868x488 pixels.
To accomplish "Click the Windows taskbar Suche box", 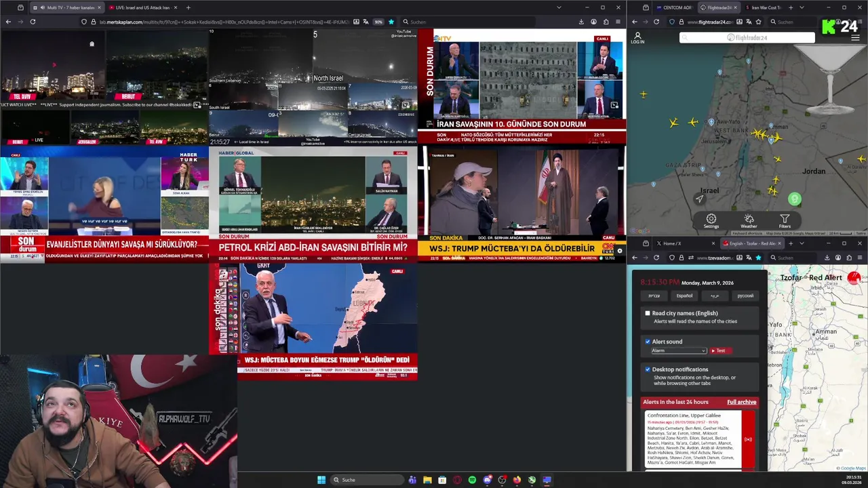I will tap(366, 480).
